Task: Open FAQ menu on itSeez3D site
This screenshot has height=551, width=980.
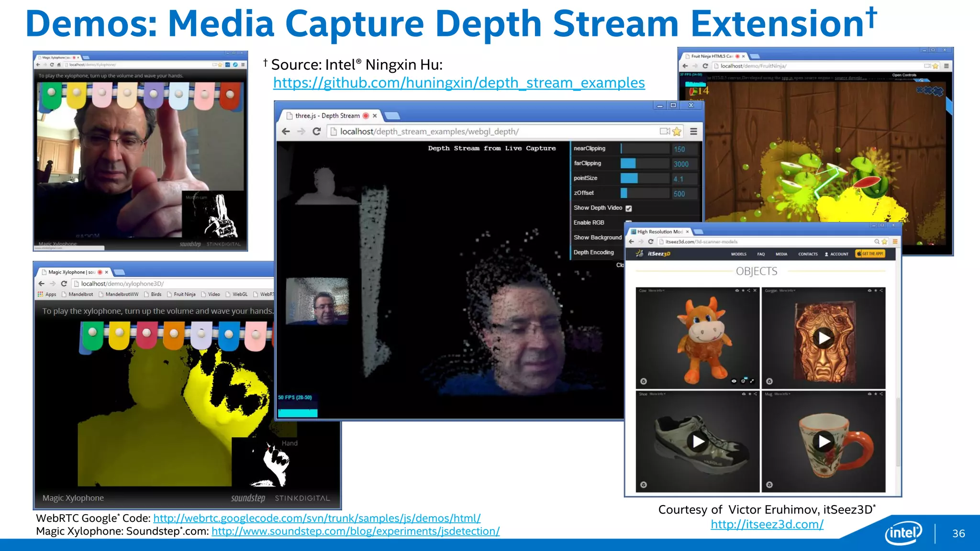Action: tap(761, 254)
